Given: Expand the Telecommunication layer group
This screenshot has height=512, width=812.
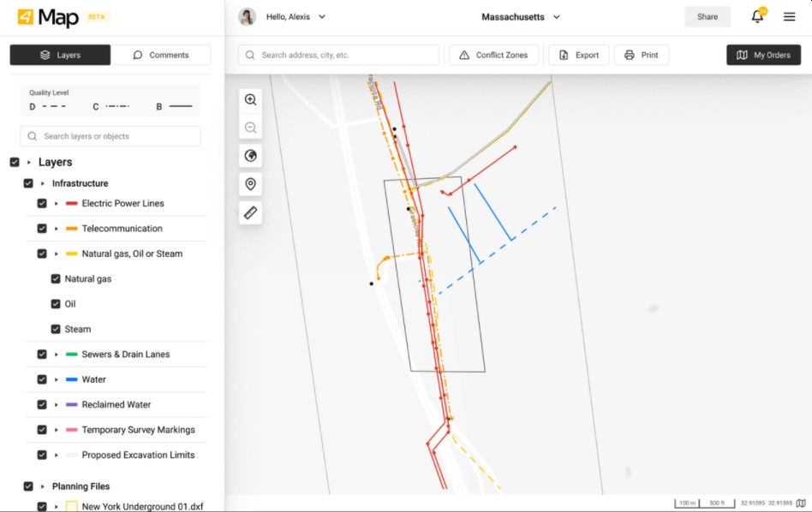Looking at the screenshot, I should coord(57,229).
